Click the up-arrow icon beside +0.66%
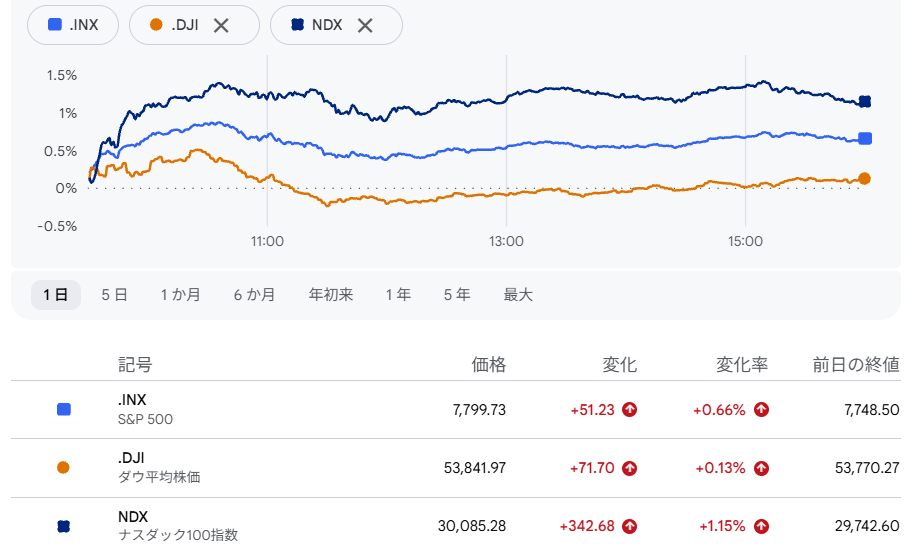This screenshot has width=914, height=551. point(761,410)
